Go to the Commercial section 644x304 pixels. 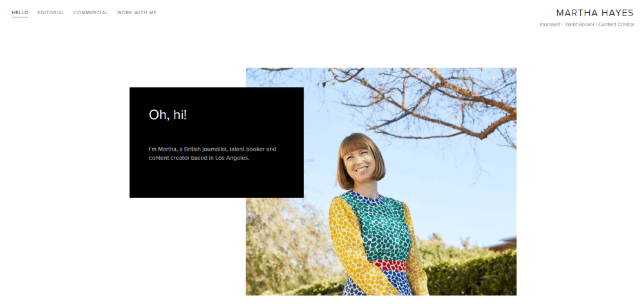tap(91, 12)
